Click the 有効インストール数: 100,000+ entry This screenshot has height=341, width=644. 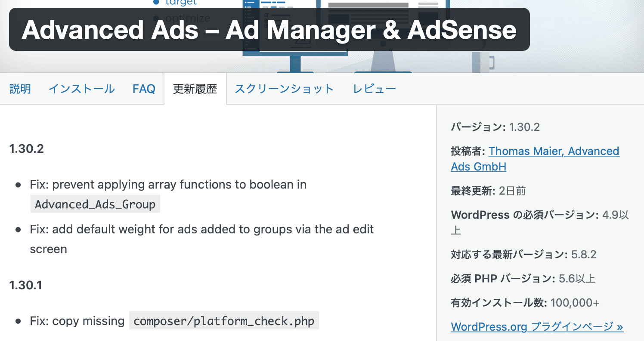coord(525,303)
